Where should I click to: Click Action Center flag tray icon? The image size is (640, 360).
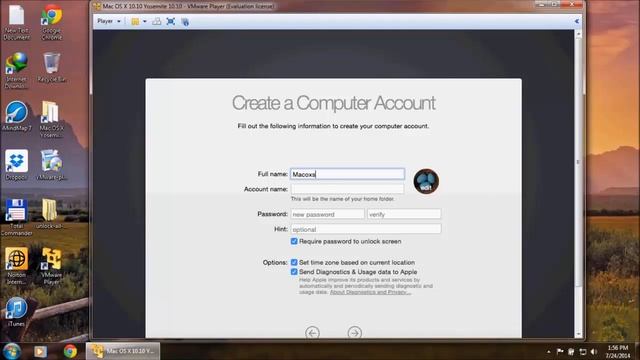pyautogui.click(x=560, y=351)
